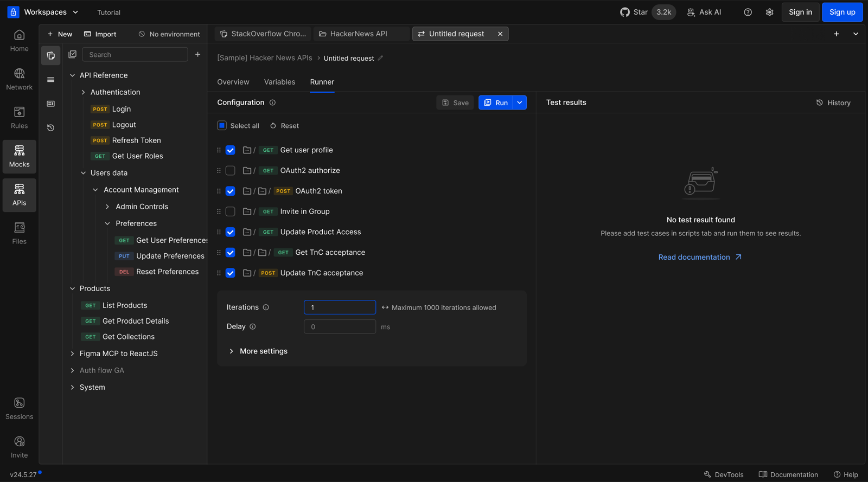Expand the Admin Controls folder
Image resolution: width=868 pixels, height=482 pixels.
pyautogui.click(x=107, y=207)
